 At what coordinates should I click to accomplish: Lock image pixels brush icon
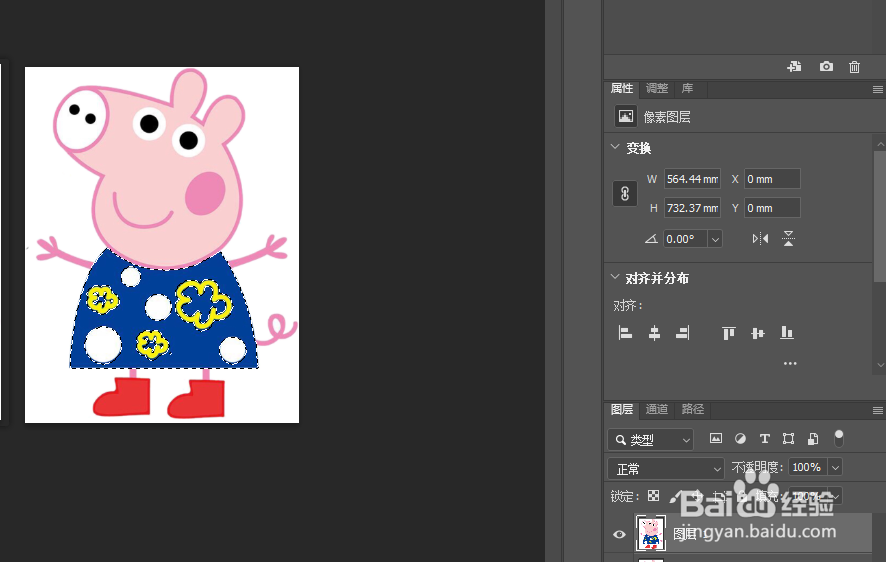[x=676, y=496]
